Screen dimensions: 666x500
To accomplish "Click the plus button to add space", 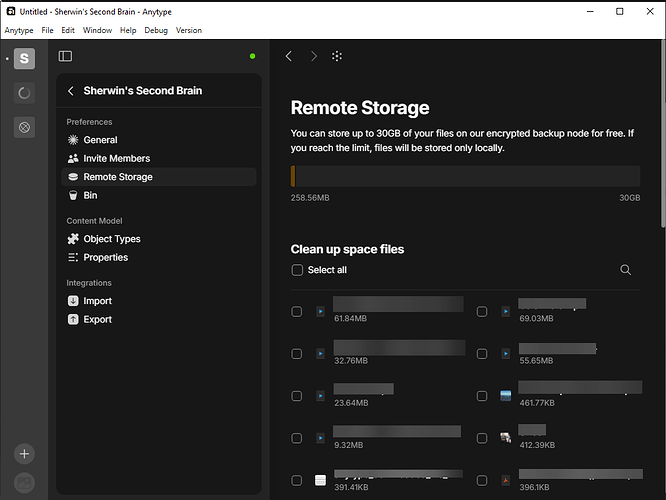I will pyautogui.click(x=24, y=454).
